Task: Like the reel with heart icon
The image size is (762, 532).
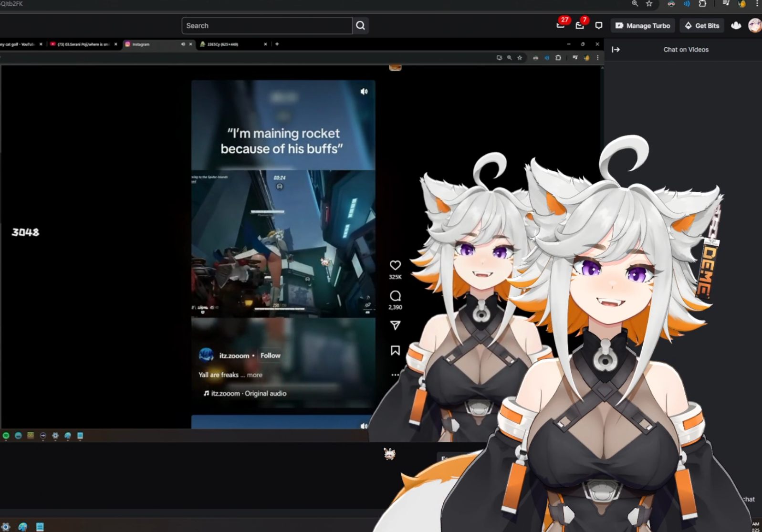Action: coord(395,265)
